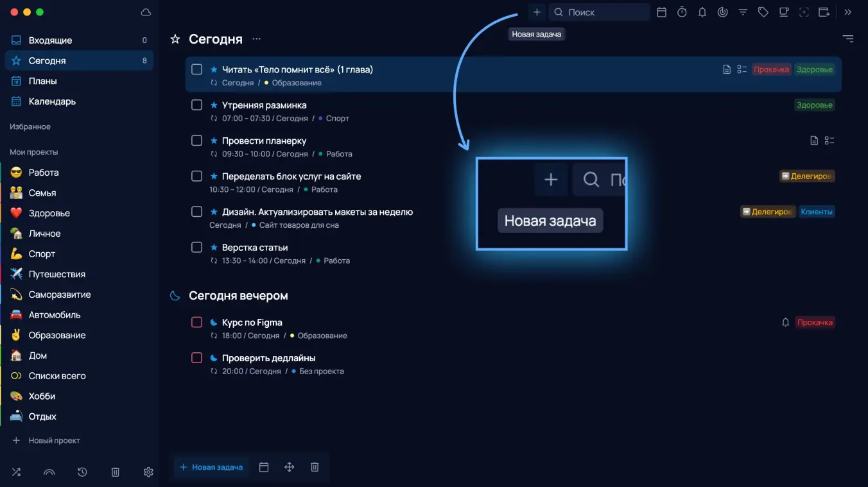The image size is (868, 487).
Task: Click the «Поиск» search field
Action: (x=600, y=12)
